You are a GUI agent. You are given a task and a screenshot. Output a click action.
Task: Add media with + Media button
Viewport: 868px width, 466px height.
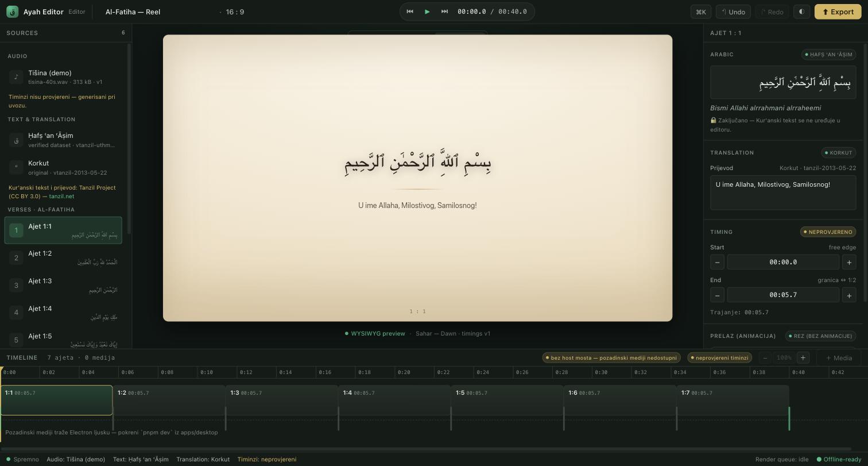click(839, 358)
